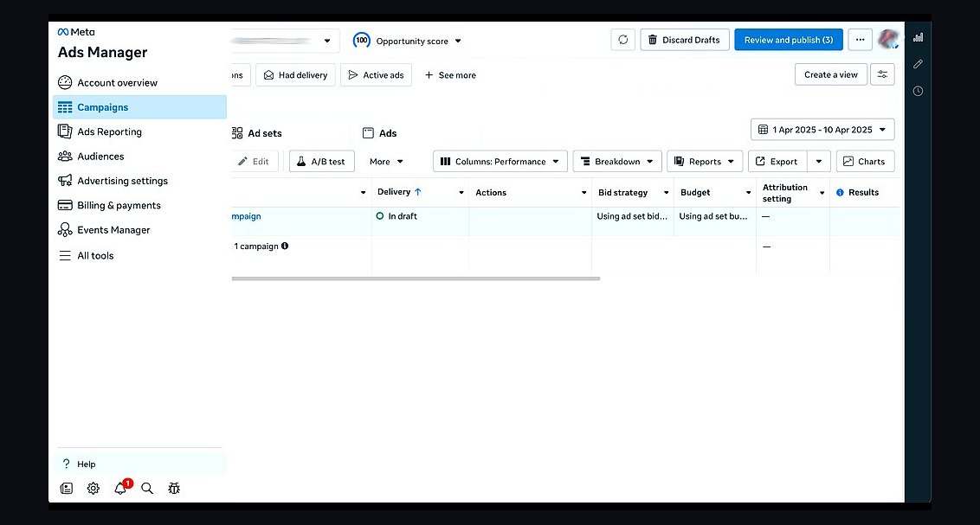The height and width of the screenshot is (525, 980).
Task: Click See more filters
Action: click(x=450, y=75)
